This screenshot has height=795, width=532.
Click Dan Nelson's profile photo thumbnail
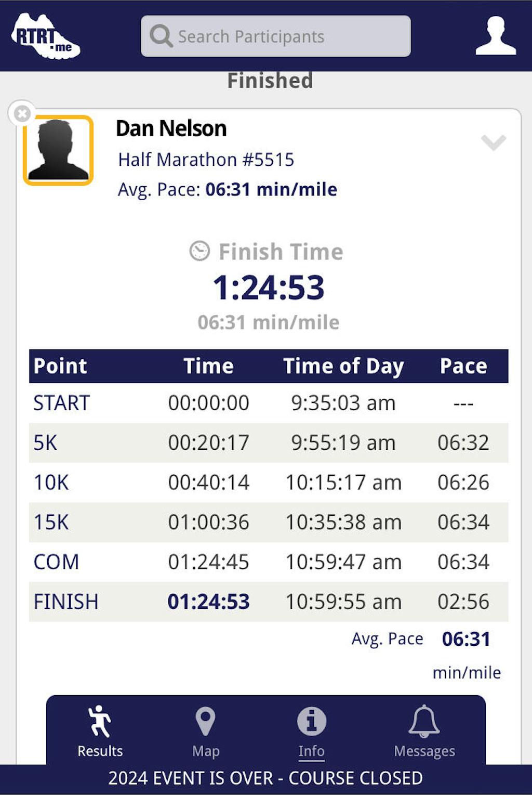tap(58, 150)
